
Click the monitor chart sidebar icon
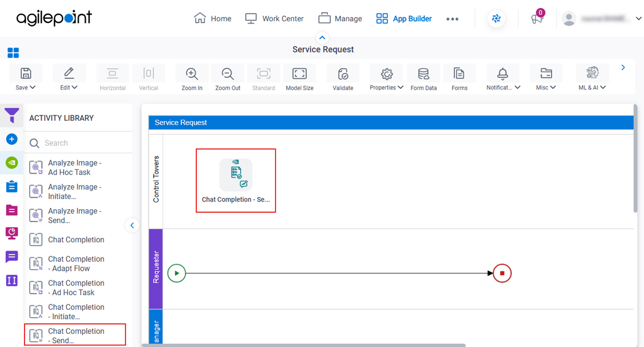(12, 233)
